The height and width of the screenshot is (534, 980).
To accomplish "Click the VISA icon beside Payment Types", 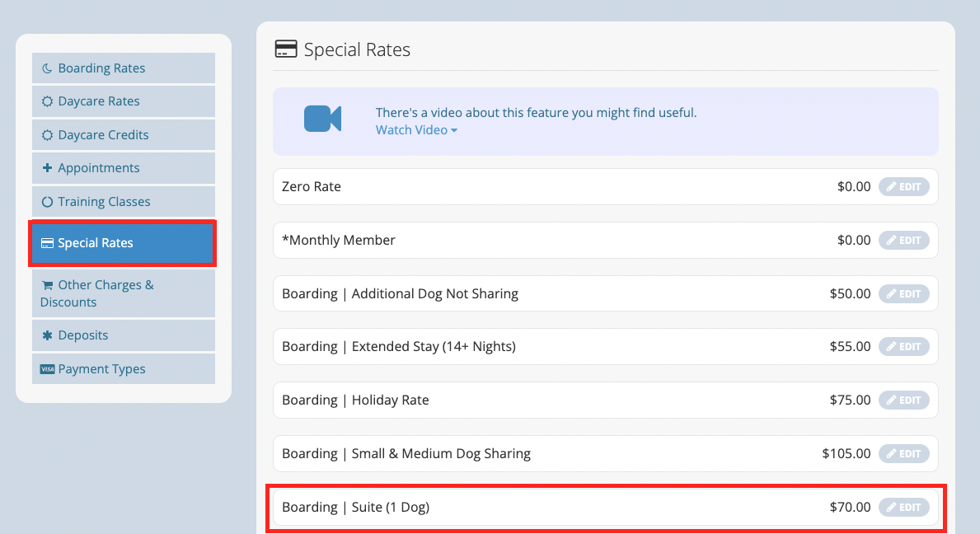I will (x=47, y=369).
